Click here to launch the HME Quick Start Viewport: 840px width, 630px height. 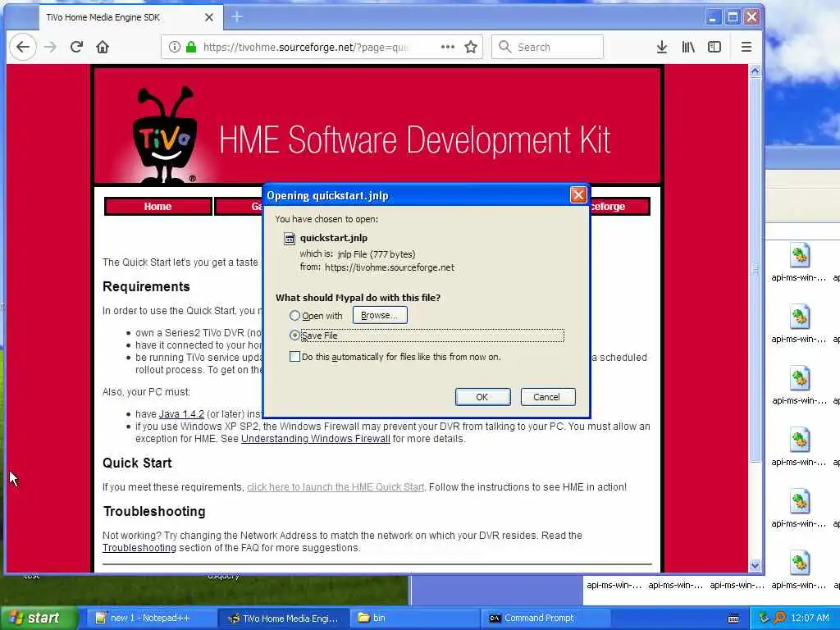point(336,487)
